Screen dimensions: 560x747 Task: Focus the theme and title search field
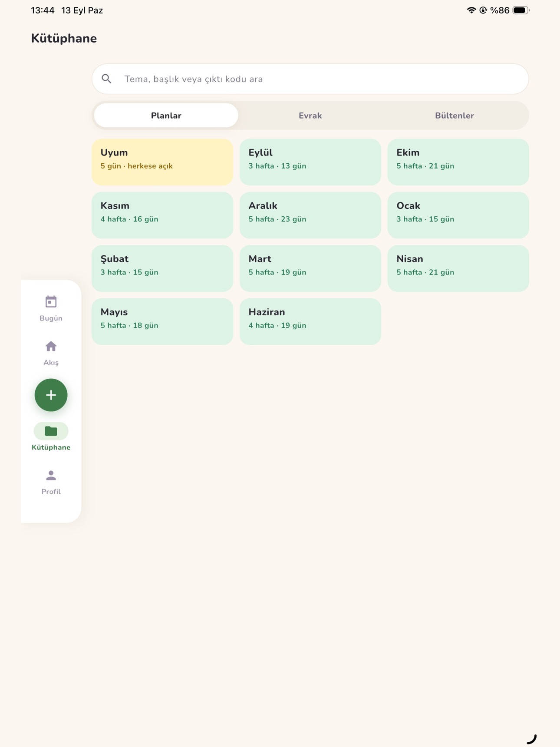click(x=310, y=79)
